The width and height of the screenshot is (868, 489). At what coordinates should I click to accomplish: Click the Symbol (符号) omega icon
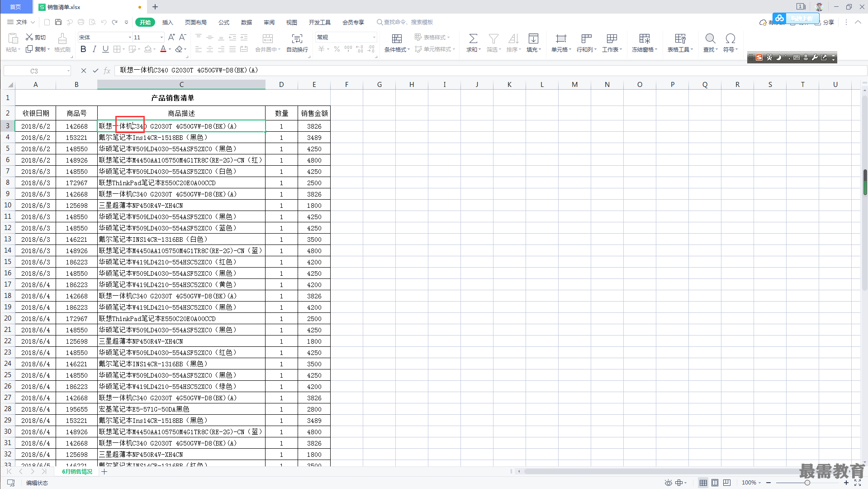(x=730, y=38)
